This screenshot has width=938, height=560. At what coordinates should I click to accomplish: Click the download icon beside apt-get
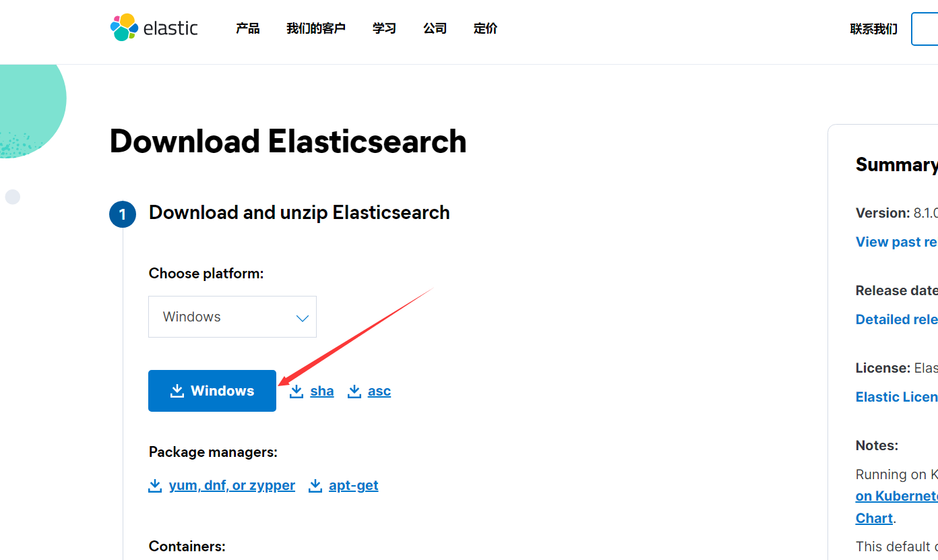coord(315,485)
